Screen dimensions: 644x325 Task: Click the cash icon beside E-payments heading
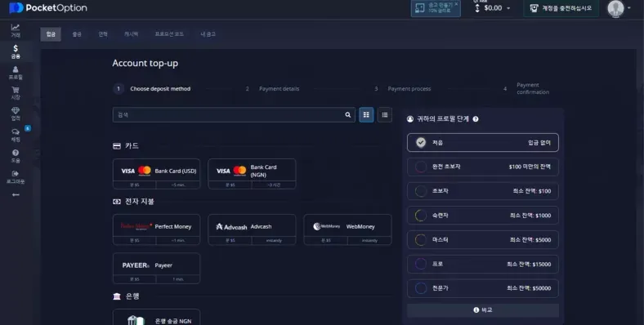pyautogui.click(x=117, y=202)
